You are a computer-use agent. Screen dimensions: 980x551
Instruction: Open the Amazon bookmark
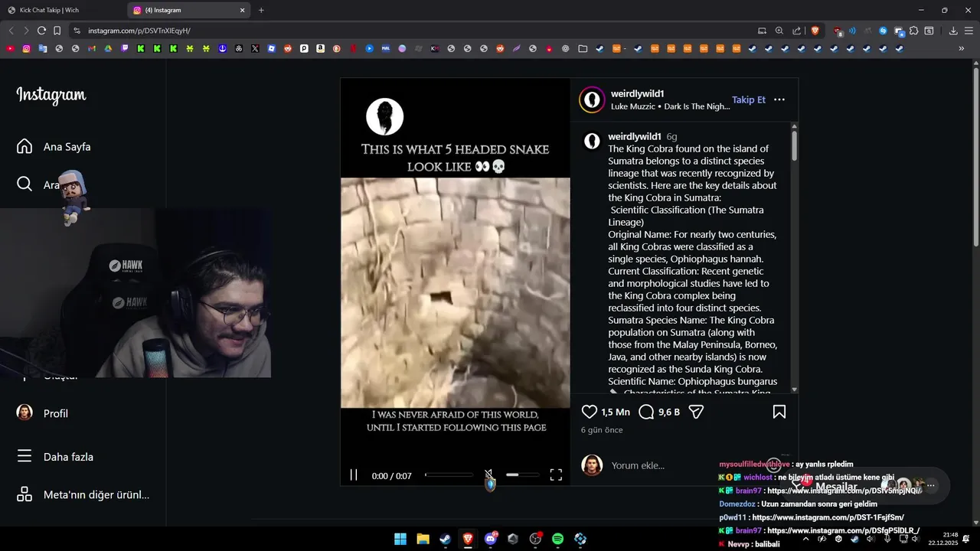[320, 48]
